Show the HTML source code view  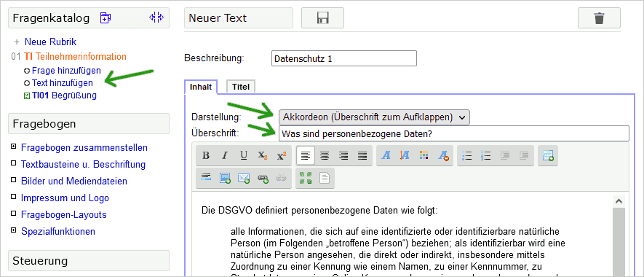pyautogui.click(x=325, y=178)
